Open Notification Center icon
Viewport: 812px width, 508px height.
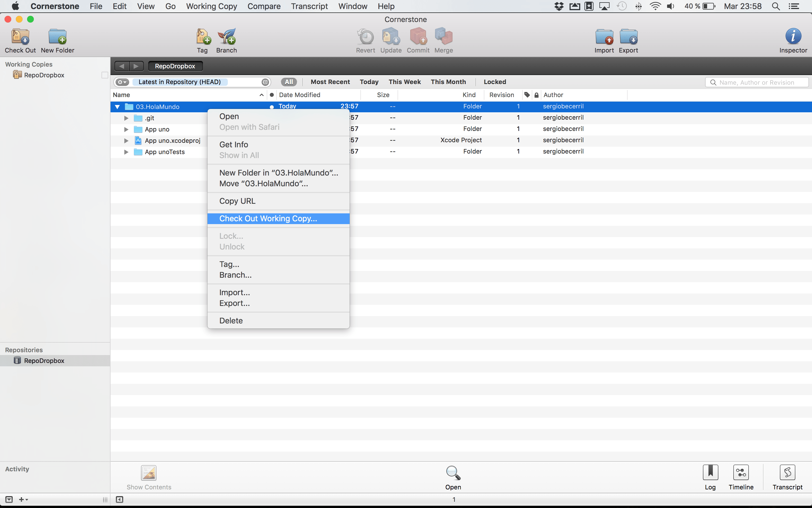point(794,6)
